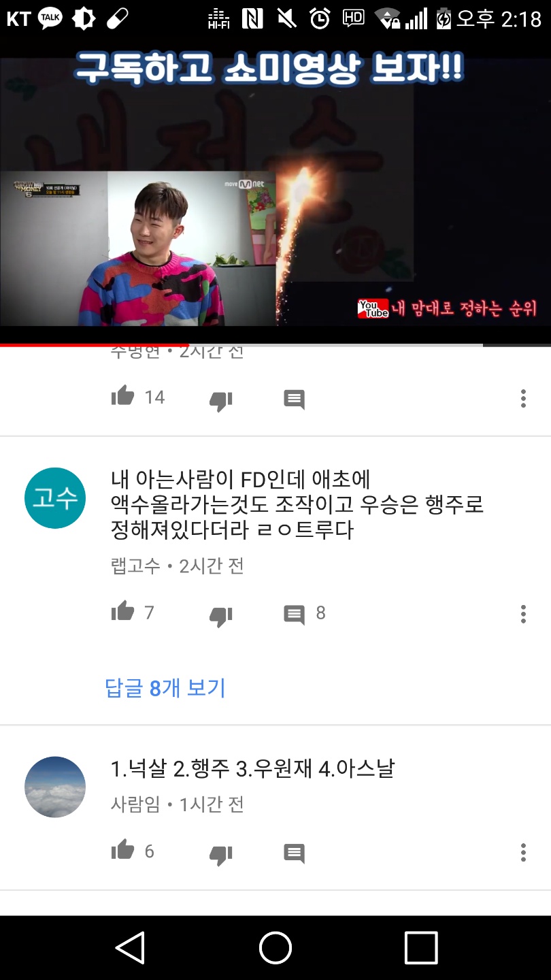Tap the 고수 teal profile avatar

(55, 498)
